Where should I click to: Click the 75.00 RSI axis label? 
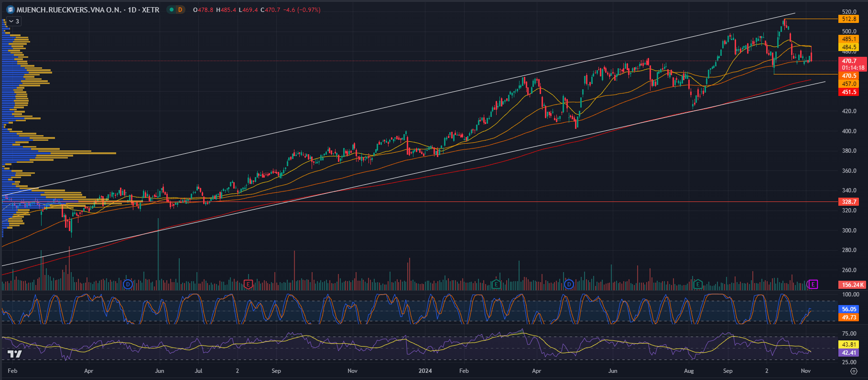[x=849, y=334]
